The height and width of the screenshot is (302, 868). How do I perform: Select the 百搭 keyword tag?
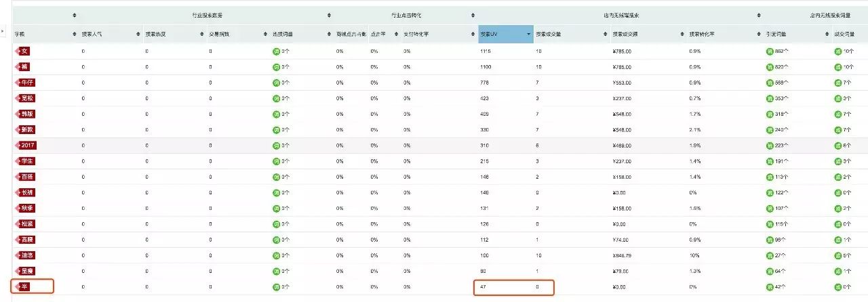click(x=24, y=177)
